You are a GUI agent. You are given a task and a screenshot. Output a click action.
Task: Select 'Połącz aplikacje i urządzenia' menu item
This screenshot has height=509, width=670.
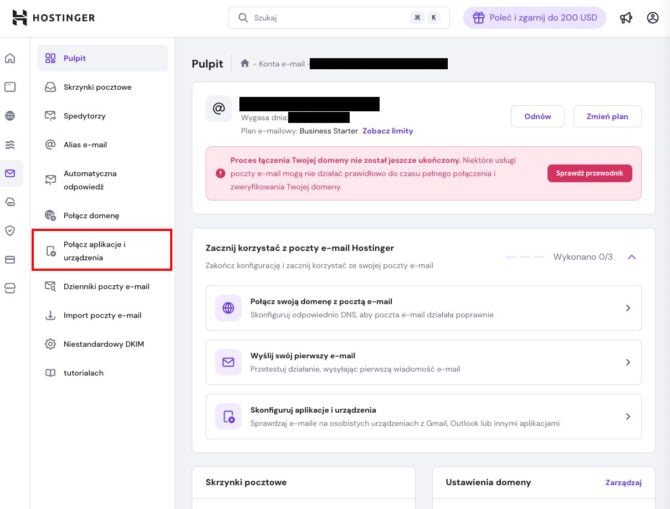[101, 250]
